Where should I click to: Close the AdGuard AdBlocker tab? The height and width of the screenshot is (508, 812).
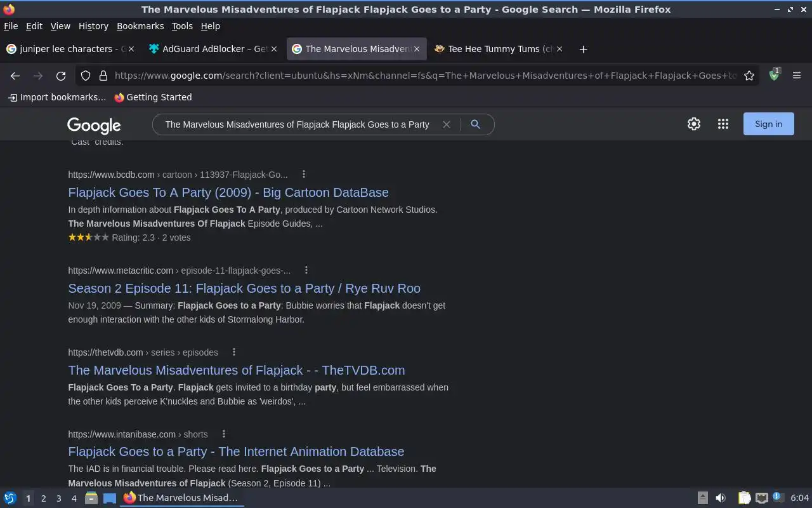[274, 49]
